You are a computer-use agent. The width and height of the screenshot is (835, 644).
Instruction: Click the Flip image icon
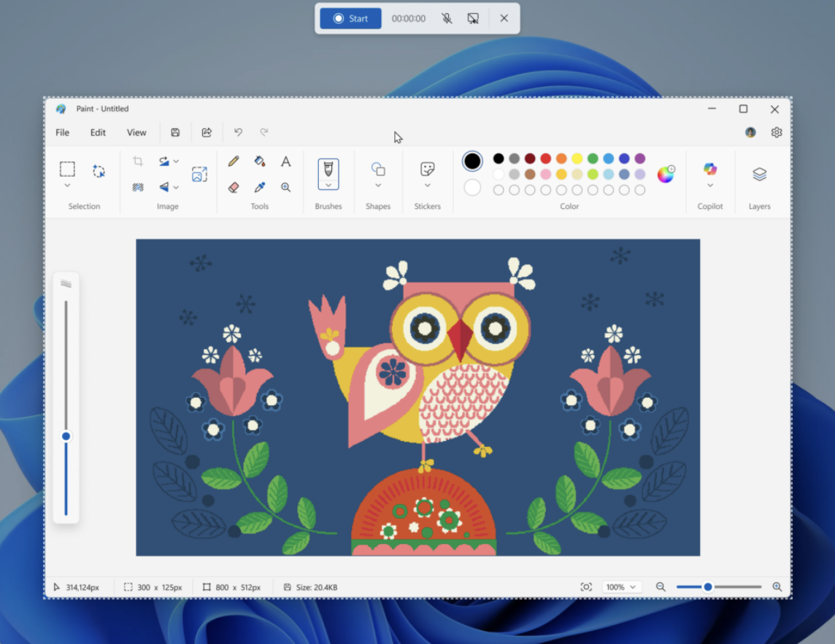point(164,187)
